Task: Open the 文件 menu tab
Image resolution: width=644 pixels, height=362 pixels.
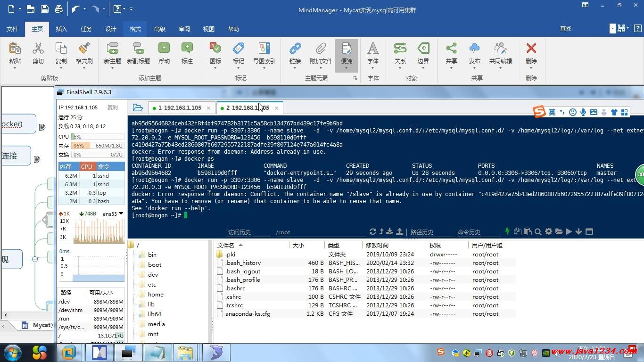Action: [12, 29]
